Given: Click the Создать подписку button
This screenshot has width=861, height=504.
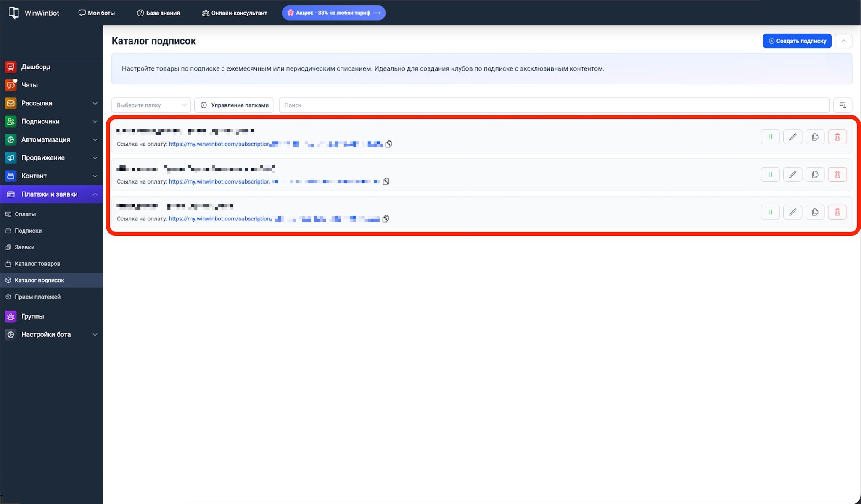Looking at the screenshot, I should tap(797, 41).
